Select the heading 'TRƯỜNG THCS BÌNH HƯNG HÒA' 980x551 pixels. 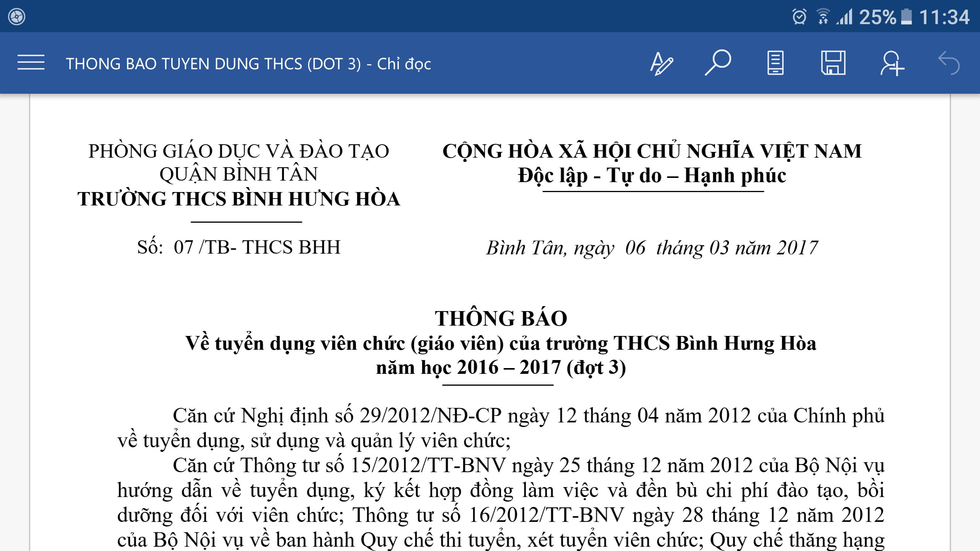[239, 199]
